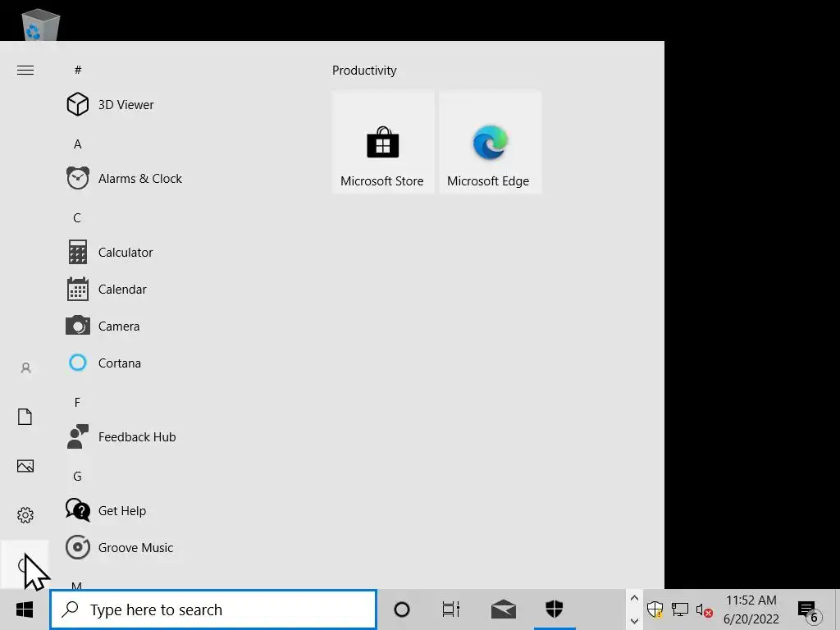Image resolution: width=840 pixels, height=630 pixels.
Task: Click the Productivity group title
Action: 364,71
